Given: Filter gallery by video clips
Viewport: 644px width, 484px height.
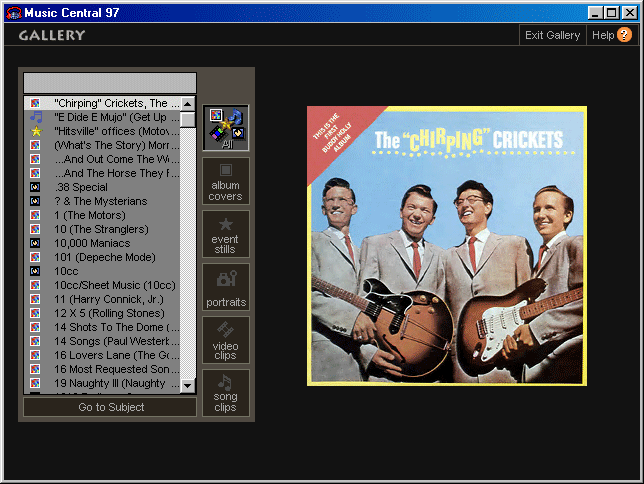Looking at the screenshot, I should (x=225, y=340).
